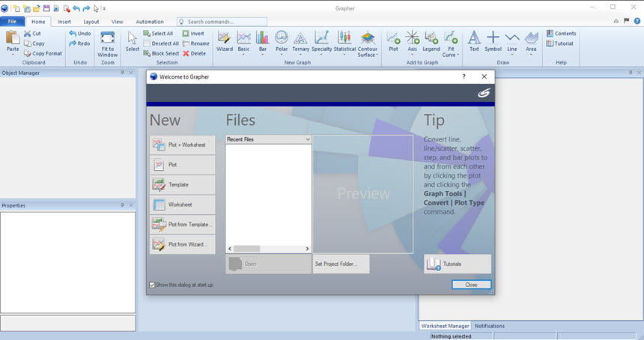Select the Home ribbon tab

(x=38, y=22)
